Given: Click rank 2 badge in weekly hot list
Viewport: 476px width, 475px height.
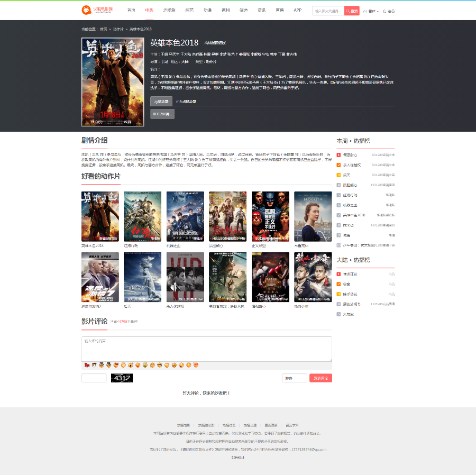Looking at the screenshot, I should coord(338,165).
